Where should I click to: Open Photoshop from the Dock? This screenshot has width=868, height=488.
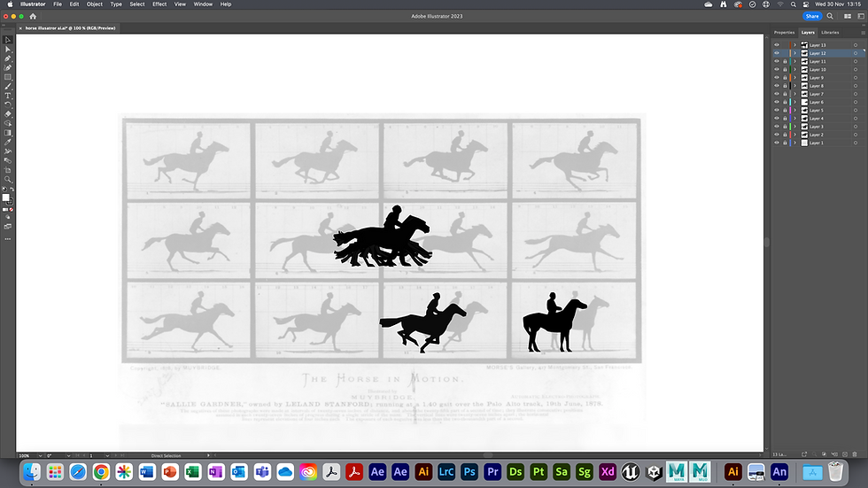(x=469, y=472)
